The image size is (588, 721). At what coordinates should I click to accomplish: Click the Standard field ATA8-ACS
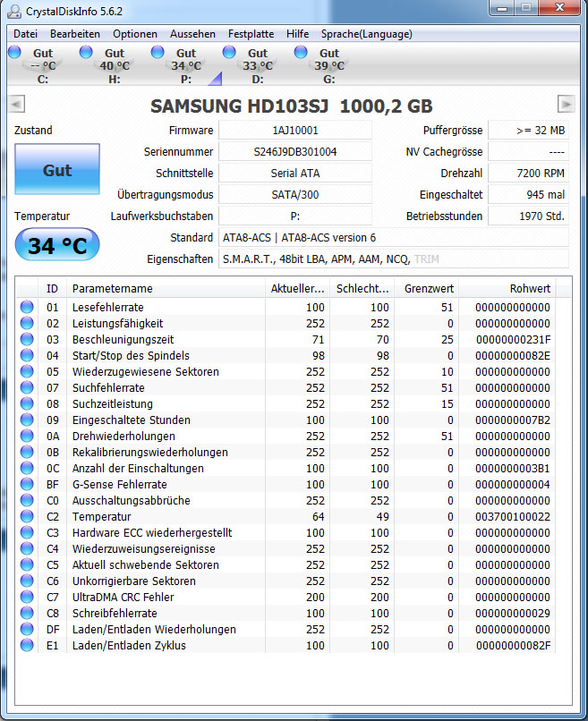click(x=394, y=238)
